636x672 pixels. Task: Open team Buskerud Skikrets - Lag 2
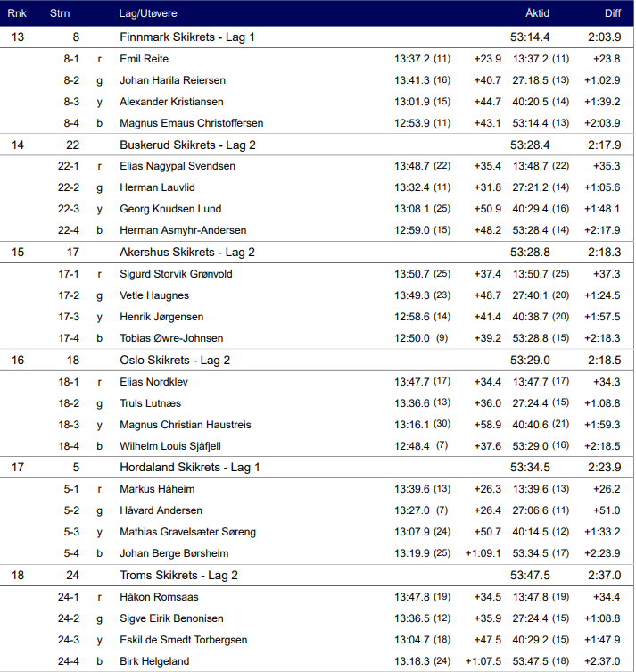coord(187,145)
